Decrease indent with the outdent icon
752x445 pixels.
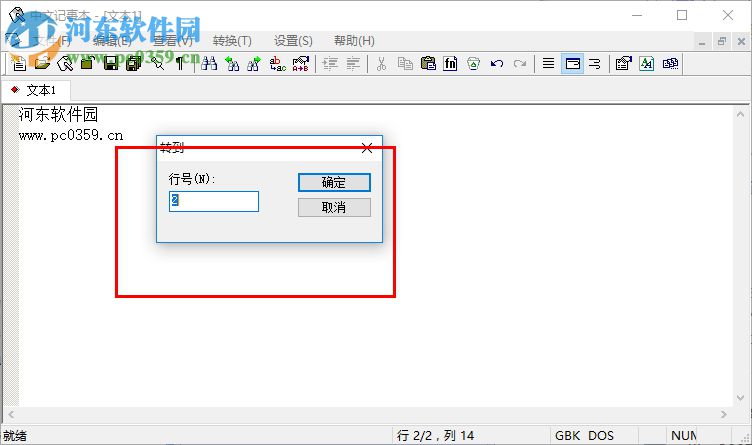point(353,63)
